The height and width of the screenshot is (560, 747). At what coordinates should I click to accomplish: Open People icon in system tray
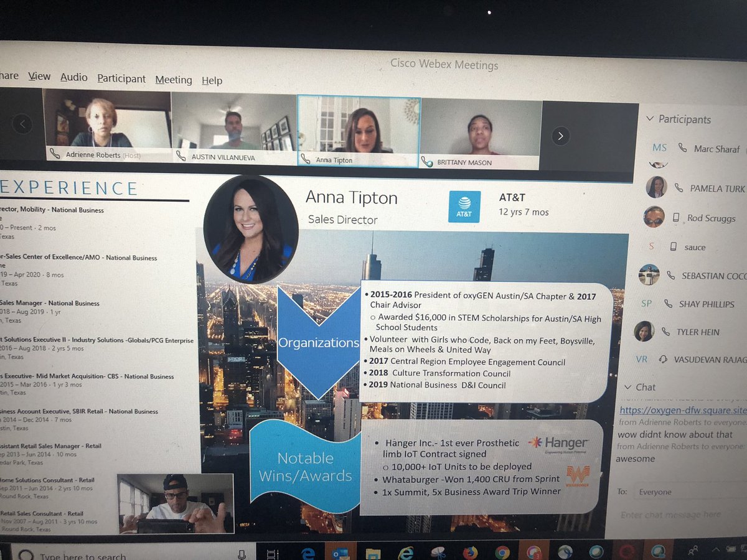click(x=692, y=550)
